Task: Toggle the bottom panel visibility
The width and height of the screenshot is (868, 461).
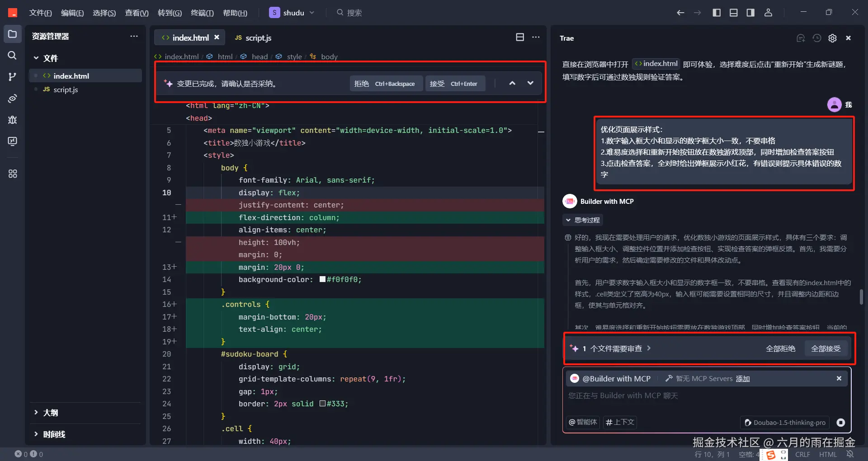Action: (734, 13)
